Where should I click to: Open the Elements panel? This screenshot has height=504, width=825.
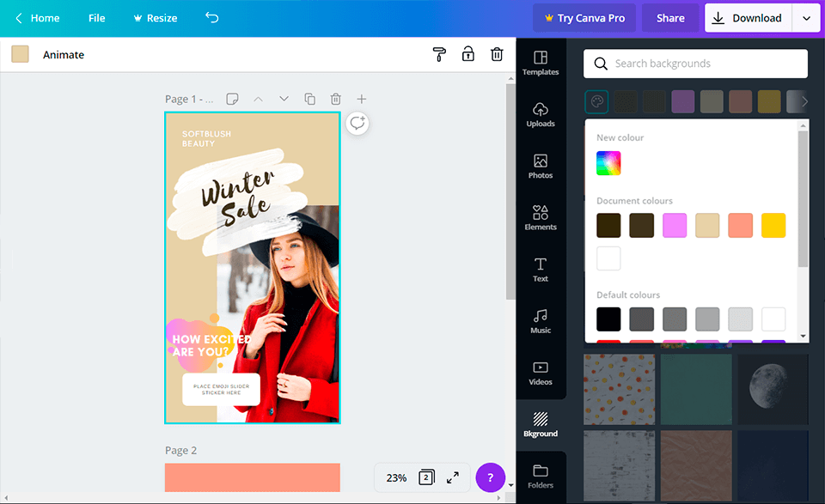click(x=541, y=217)
